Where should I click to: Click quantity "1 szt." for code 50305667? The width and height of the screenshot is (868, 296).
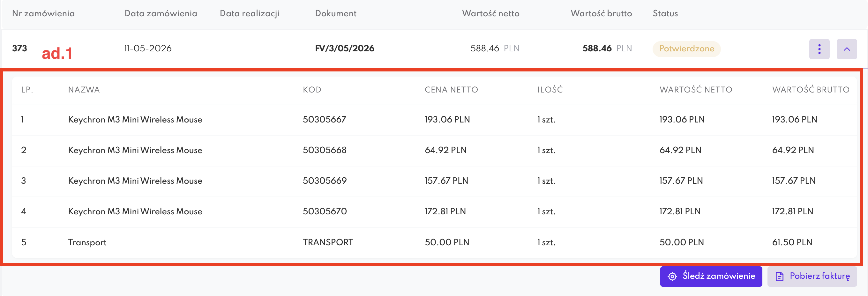(x=546, y=120)
